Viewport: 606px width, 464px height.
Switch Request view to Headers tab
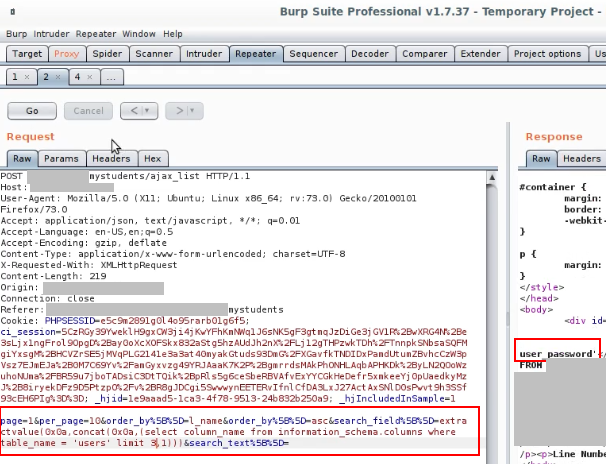point(111,159)
